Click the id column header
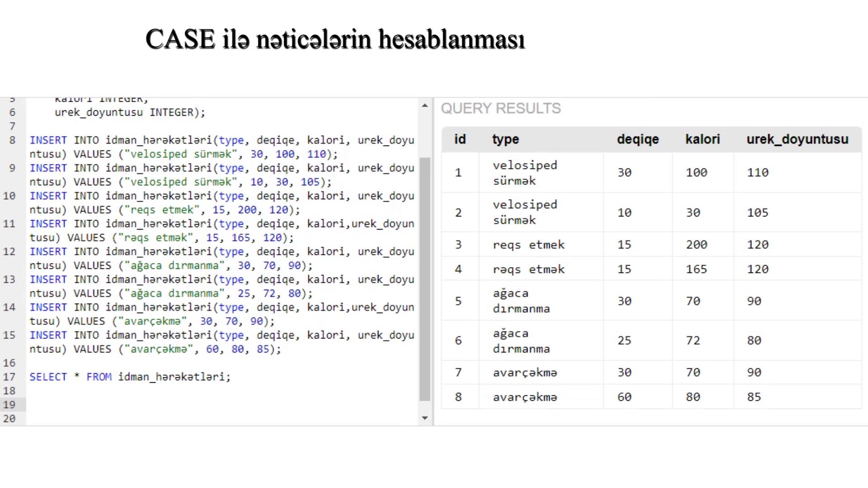868x488 pixels. [x=460, y=139]
